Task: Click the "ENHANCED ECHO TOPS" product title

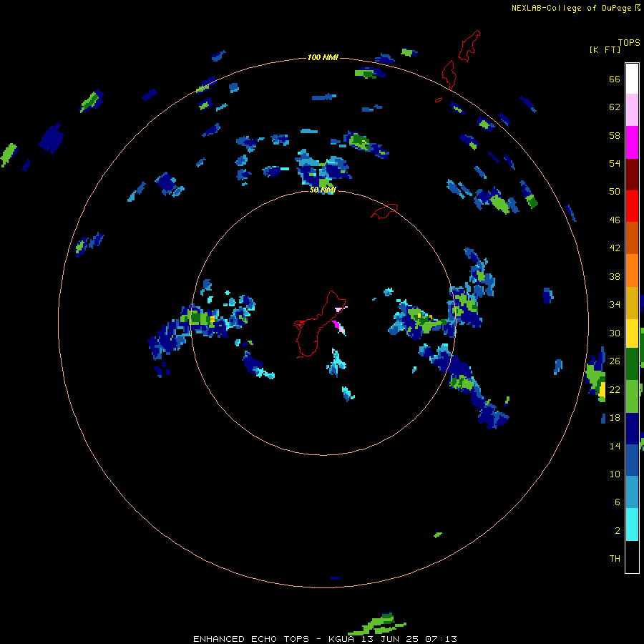Action: [251, 639]
